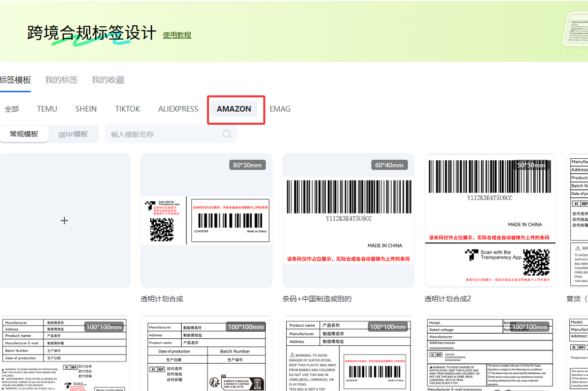Image resolution: width=588 pixels, height=391 pixels.
Task: Select the 全部 platform filter
Action: (x=12, y=109)
